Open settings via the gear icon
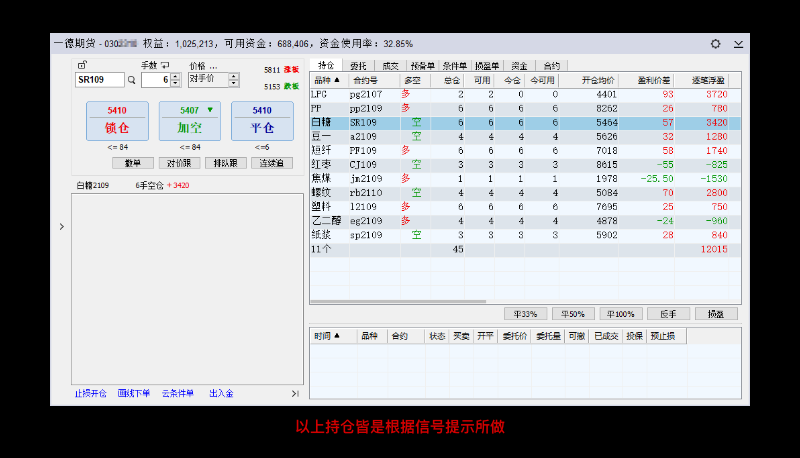 [715, 44]
